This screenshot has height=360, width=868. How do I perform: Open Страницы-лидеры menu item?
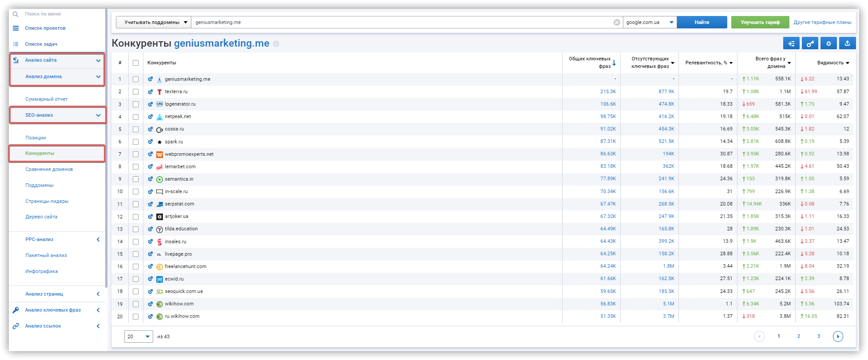pyautogui.click(x=47, y=201)
